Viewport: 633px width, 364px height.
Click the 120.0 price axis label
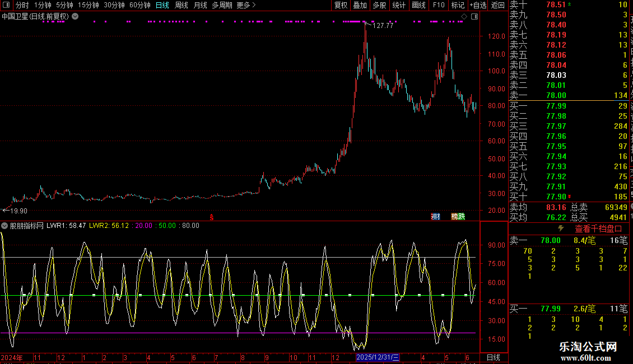pyautogui.click(x=496, y=36)
